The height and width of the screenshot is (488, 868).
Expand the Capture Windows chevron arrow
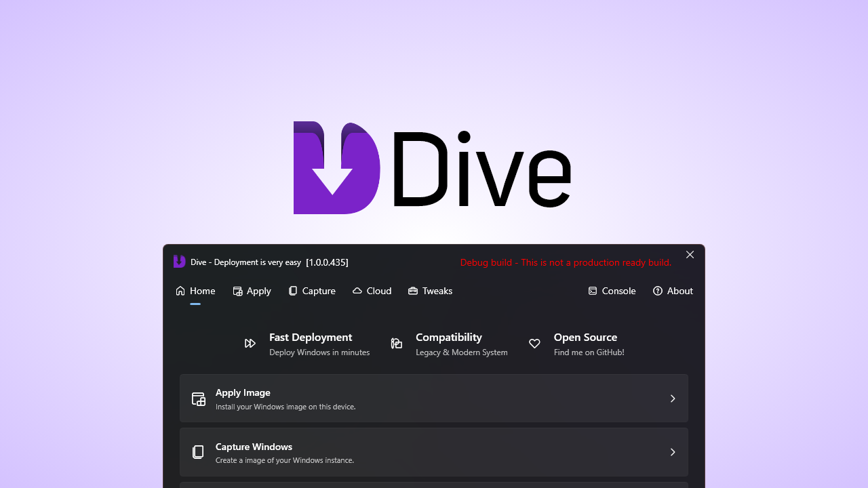click(x=673, y=452)
